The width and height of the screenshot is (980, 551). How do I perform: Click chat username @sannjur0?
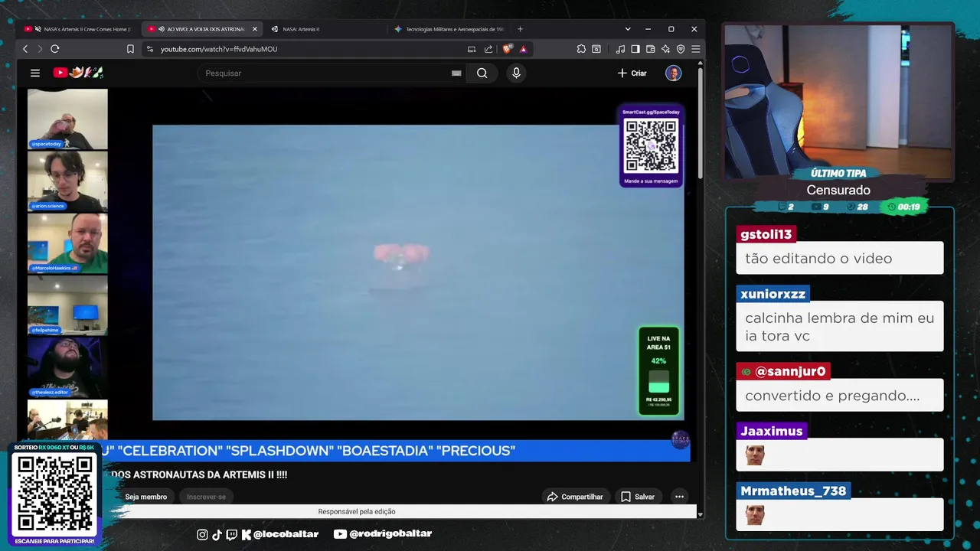pos(783,371)
